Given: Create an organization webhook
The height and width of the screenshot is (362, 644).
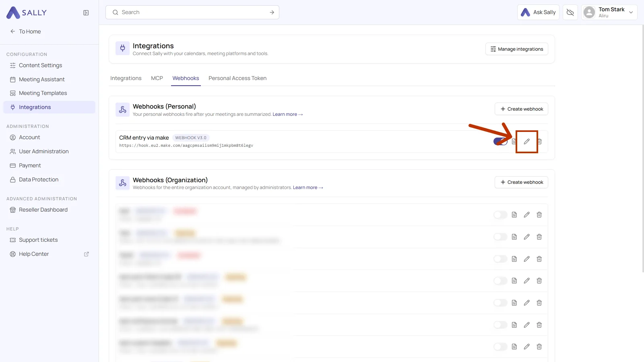Looking at the screenshot, I should tap(521, 182).
